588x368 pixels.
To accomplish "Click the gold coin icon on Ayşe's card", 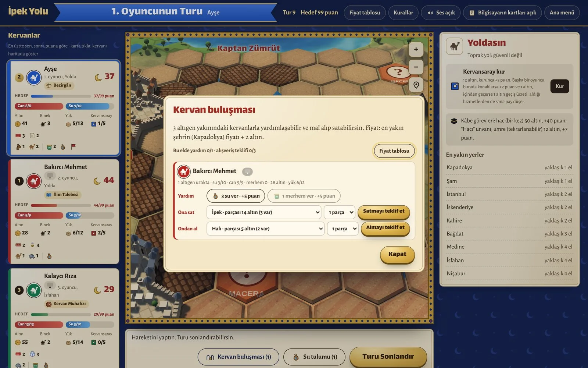I will pyautogui.click(x=18, y=124).
